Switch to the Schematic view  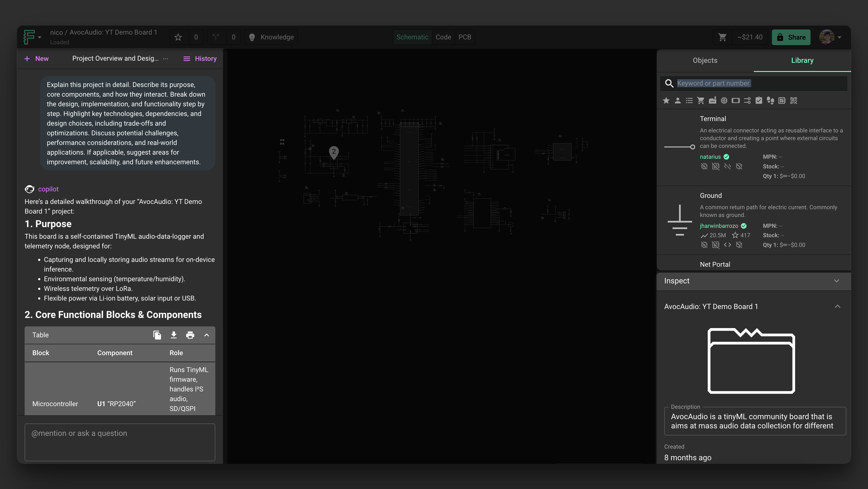[412, 37]
